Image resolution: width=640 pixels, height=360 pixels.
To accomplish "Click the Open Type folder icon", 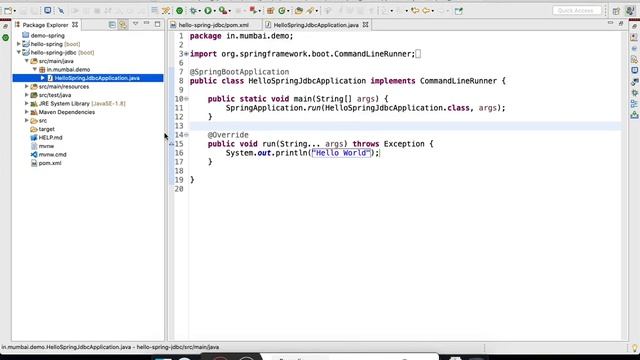I will coord(299,11).
